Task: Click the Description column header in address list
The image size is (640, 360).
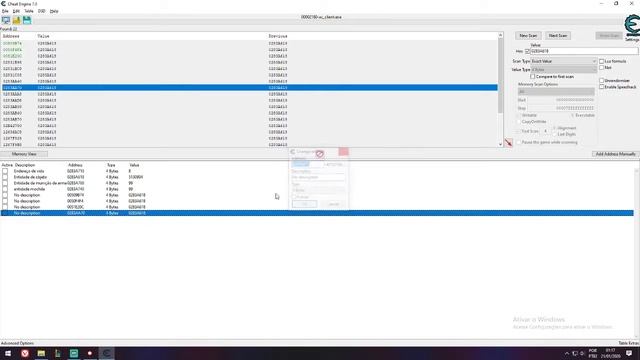Action: [x=25, y=165]
